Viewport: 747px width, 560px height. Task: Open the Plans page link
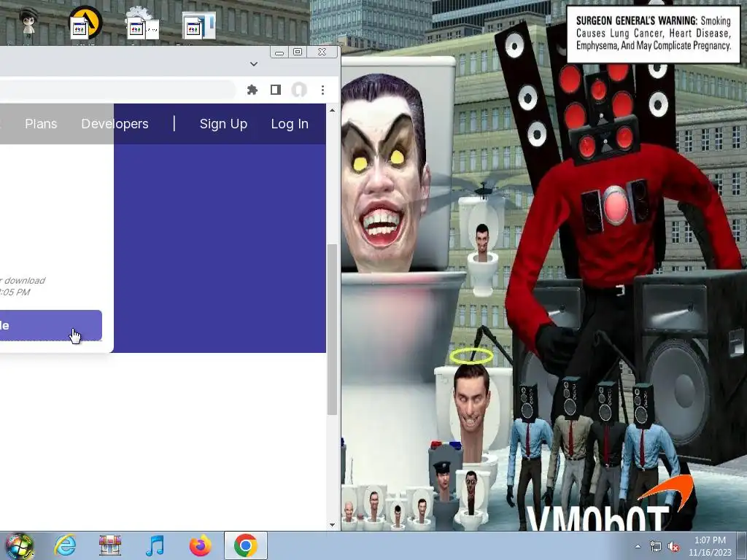[41, 124]
